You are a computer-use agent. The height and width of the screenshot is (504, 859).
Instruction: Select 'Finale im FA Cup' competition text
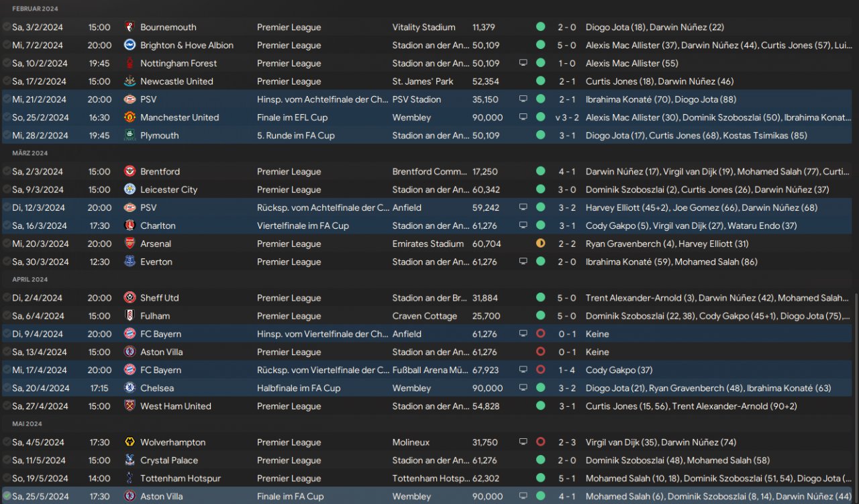(x=290, y=497)
